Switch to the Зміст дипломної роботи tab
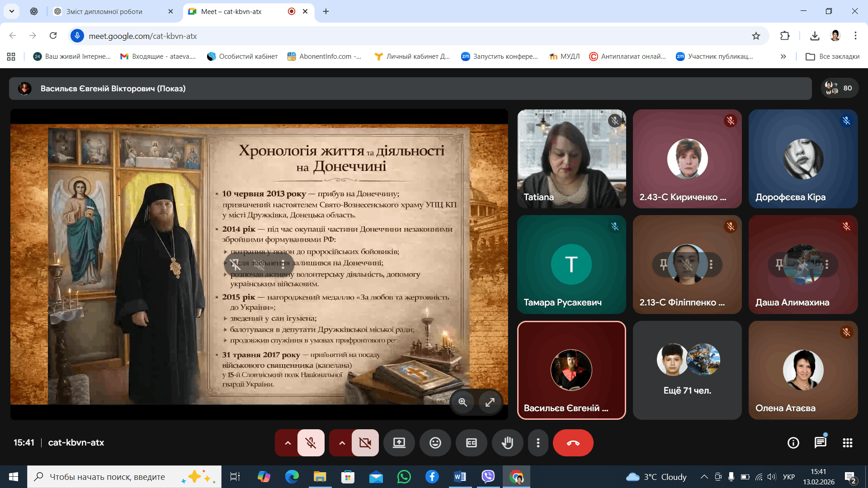The height and width of the screenshot is (488, 868). click(104, 11)
